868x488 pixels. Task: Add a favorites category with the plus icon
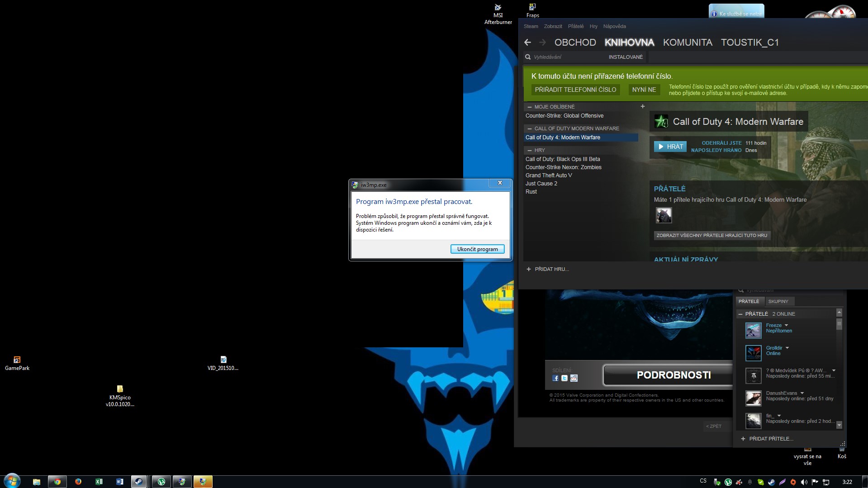642,106
